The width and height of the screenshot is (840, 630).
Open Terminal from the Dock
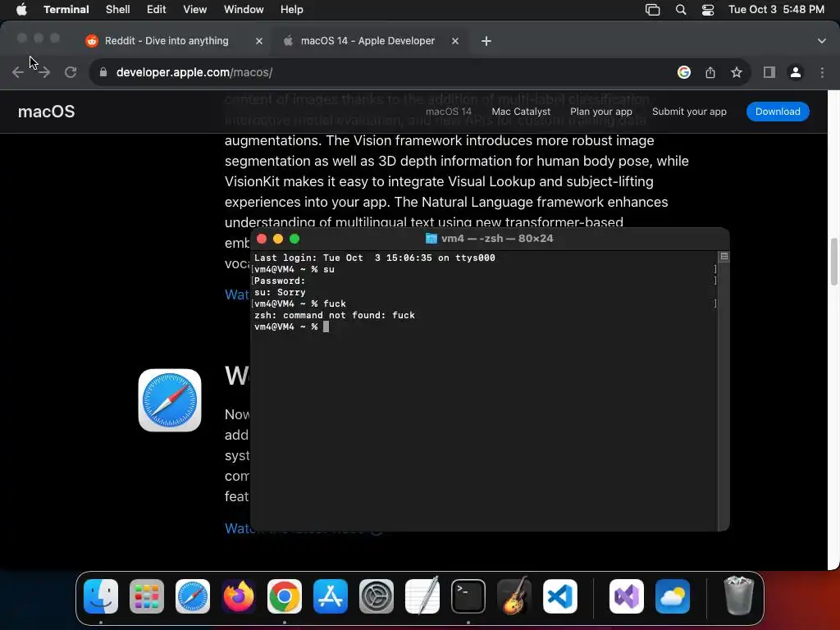(468, 596)
